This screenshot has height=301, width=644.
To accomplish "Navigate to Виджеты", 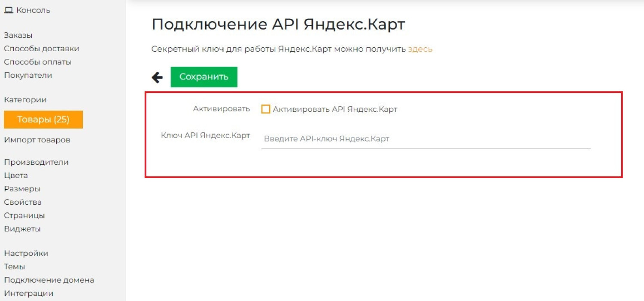I will (22, 229).
